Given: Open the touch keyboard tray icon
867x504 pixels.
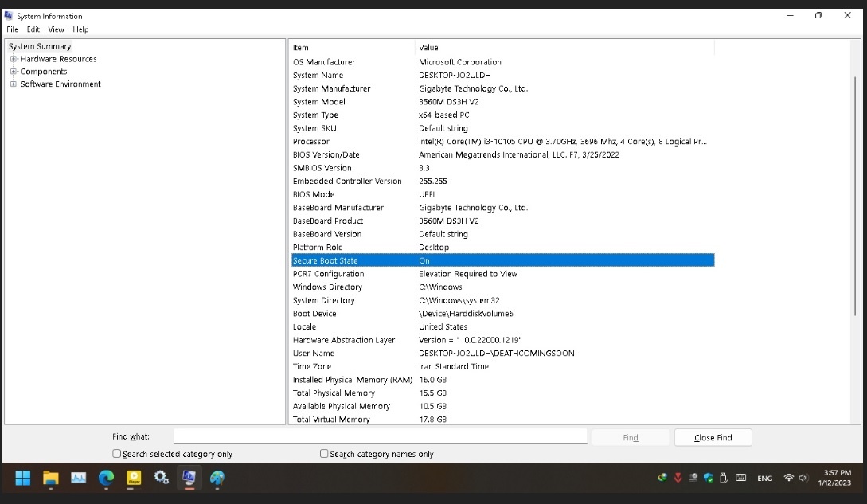Looking at the screenshot, I should [x=741, y=478].
